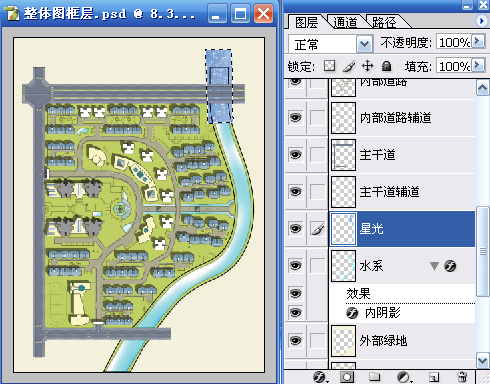Collapse the 水系 layer effects triangle

point(434,266)
